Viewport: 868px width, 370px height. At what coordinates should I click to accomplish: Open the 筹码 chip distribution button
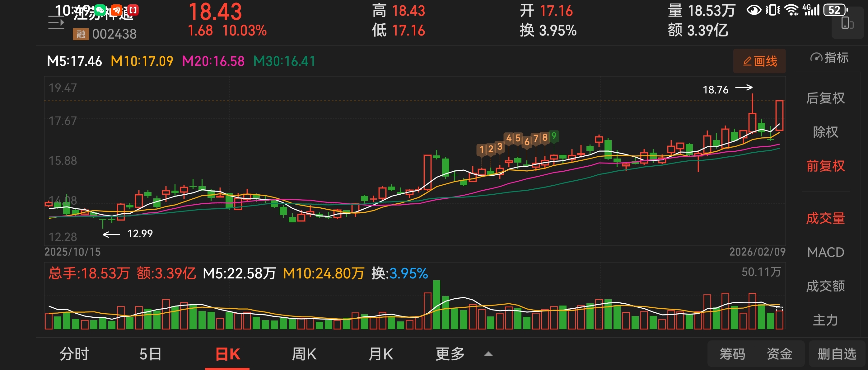point(732,354)
